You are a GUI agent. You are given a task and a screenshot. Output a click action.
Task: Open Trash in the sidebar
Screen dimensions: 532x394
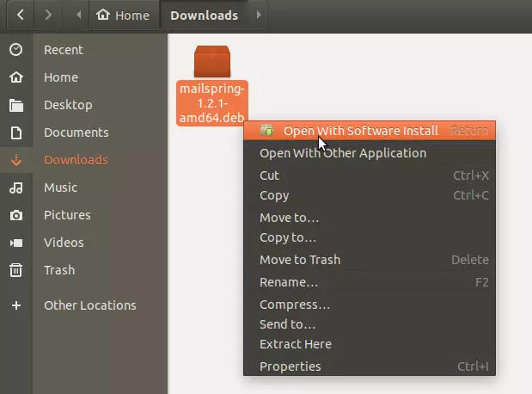point(59,270)
